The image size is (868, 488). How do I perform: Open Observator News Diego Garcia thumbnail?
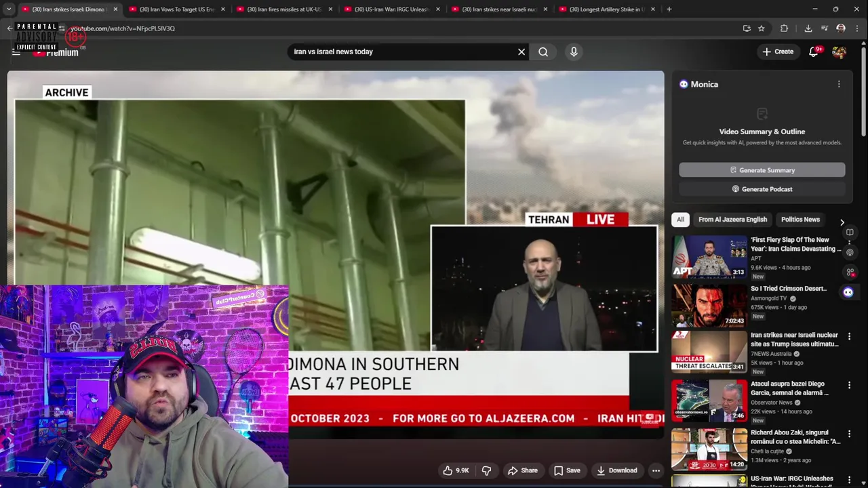click(709, 401)
